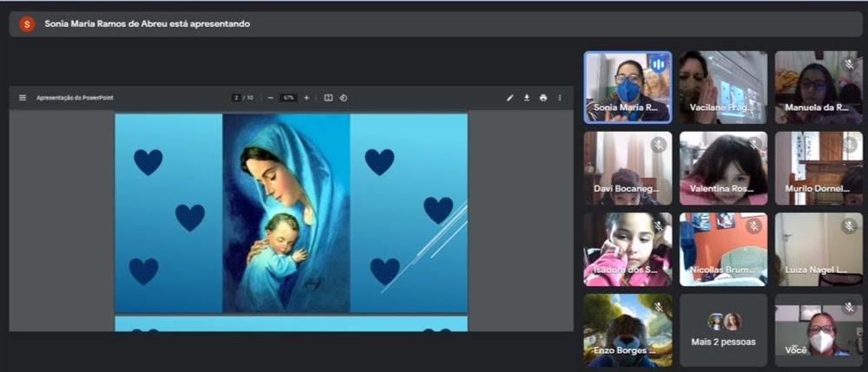
Task: Open the three-dot more actions menu
Action: [560, 98]
